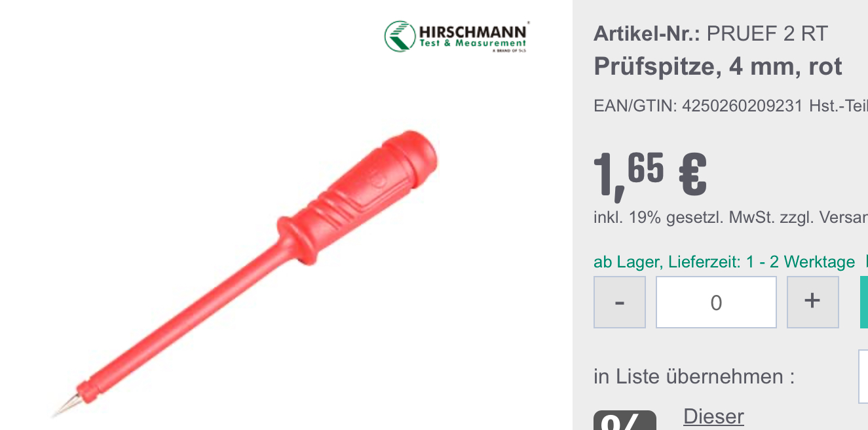Increase quantity with the plus button

[812, 302]
